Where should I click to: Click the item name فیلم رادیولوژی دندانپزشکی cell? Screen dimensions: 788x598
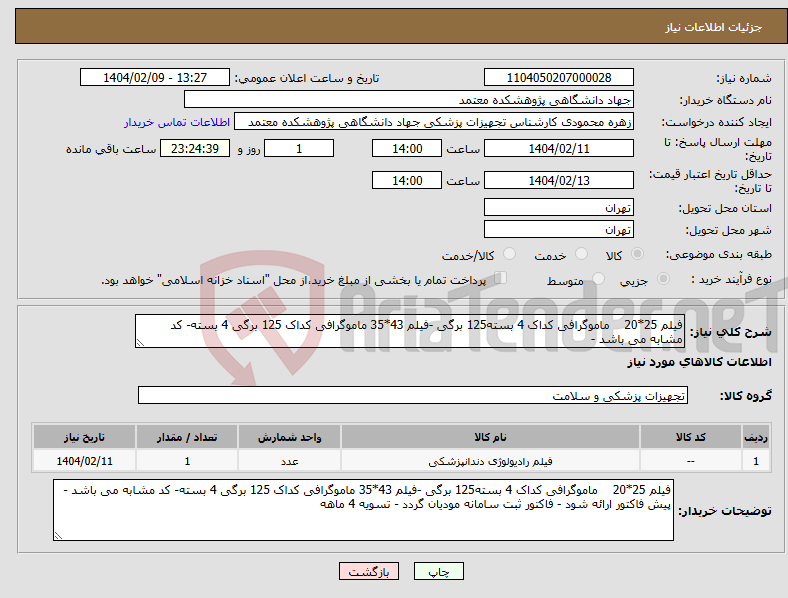[x=490, y=461]
